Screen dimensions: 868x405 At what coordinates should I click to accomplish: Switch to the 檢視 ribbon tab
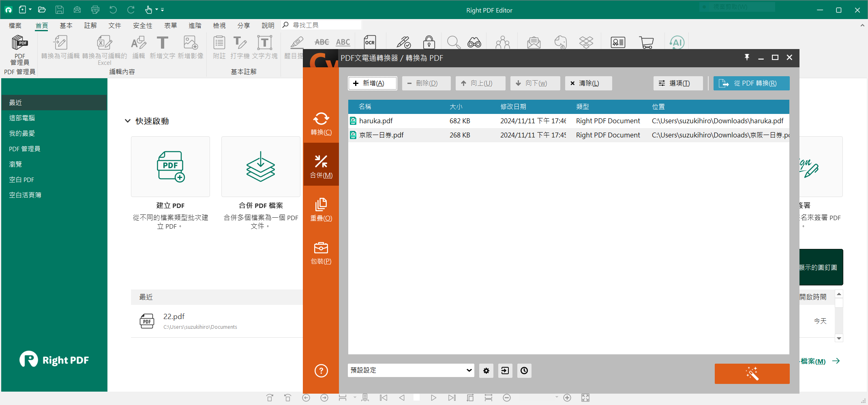click(219, 26)
